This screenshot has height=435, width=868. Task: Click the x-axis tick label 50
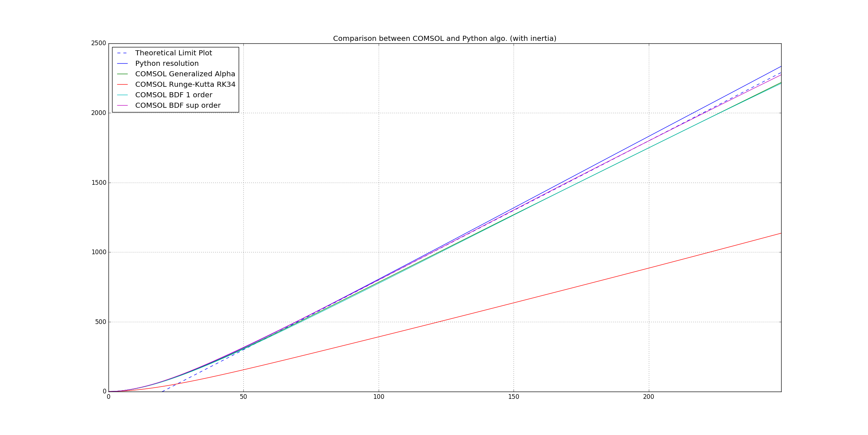tap(243, 397)
